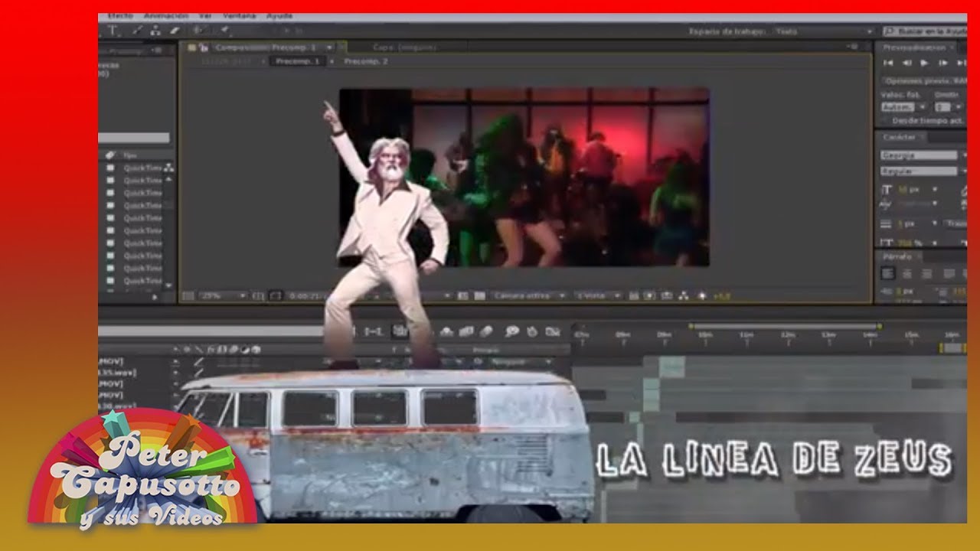Screen dimensions: 980x551
Task: Toggle auto-keyframe stopwatch icon in timeline
Action: click(532, 331)
